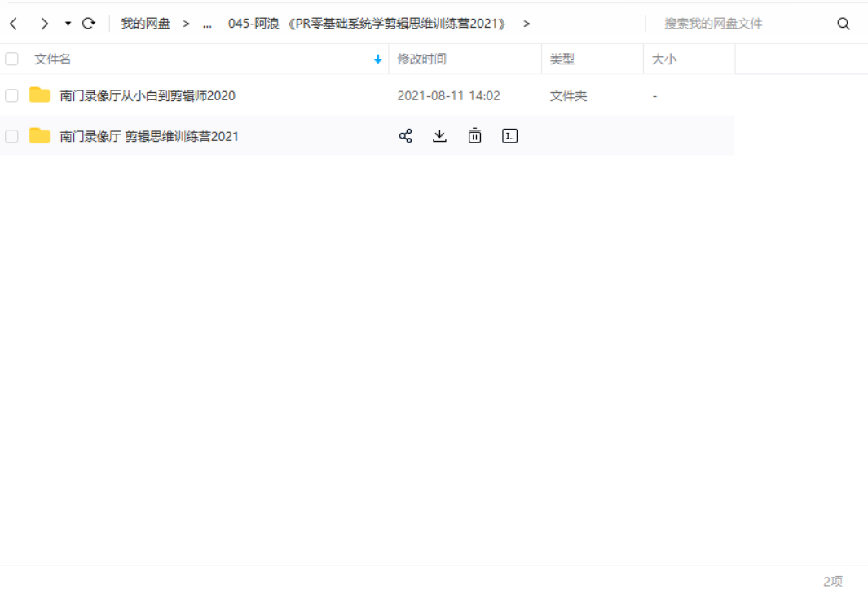Check the box for 南门录像厅 剪辑思维训练营2021

pyautogui.click(x=11, y=136)
